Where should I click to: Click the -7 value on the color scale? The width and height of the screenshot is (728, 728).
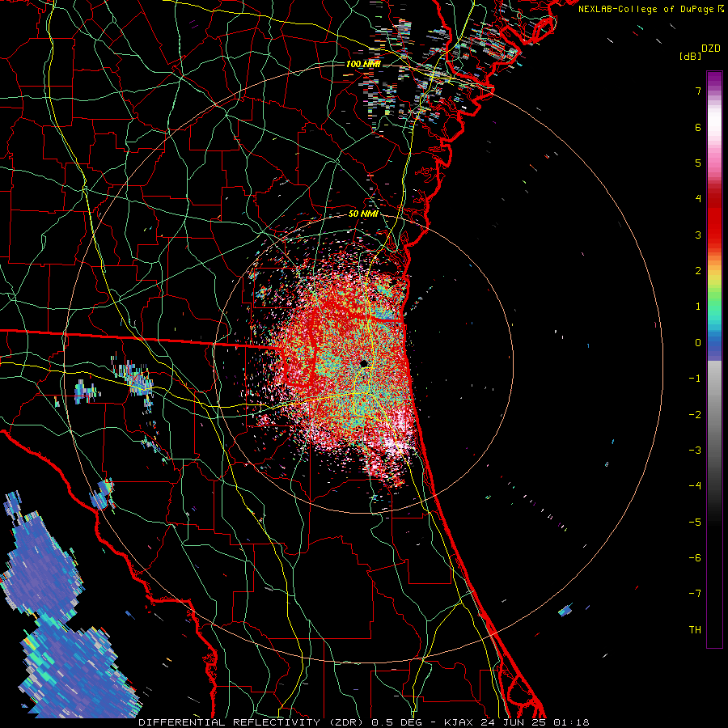click(695, 594)
